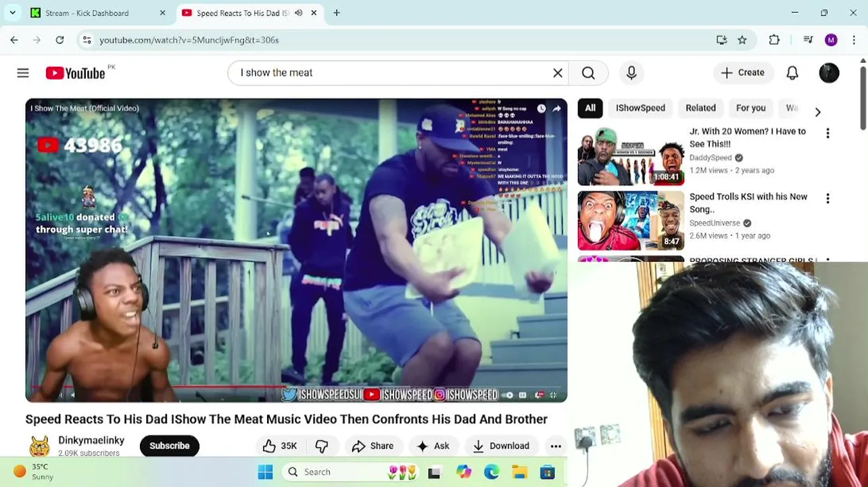The width and height of the screenshot is (868, 487).
Task: Open the tab search dropdown arrow
Action: pyautogui.click(x=12, y=13)
